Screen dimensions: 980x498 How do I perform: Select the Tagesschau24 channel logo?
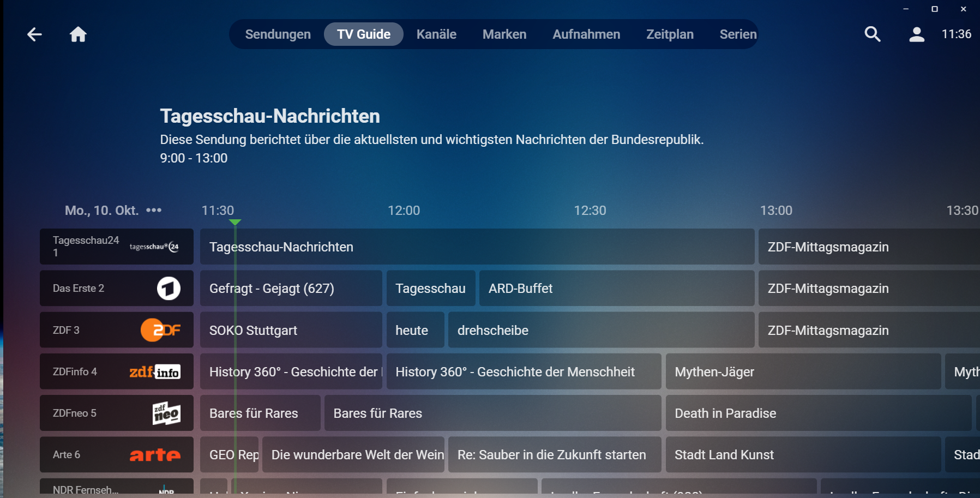[x=154, y=247]
